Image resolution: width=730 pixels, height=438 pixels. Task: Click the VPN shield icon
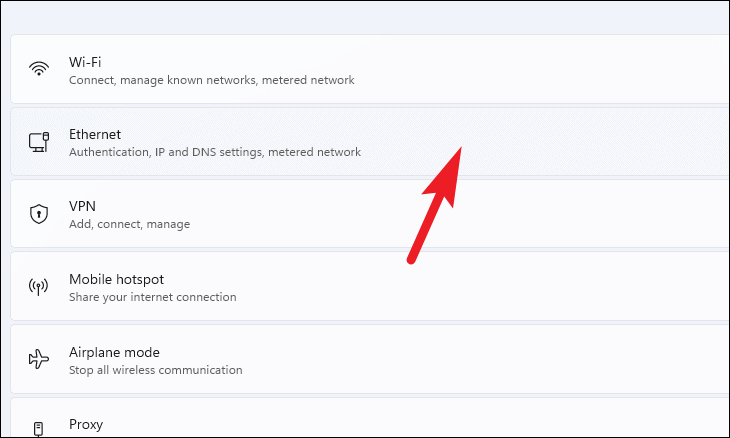pyautogui.click(x=40, y=214)
